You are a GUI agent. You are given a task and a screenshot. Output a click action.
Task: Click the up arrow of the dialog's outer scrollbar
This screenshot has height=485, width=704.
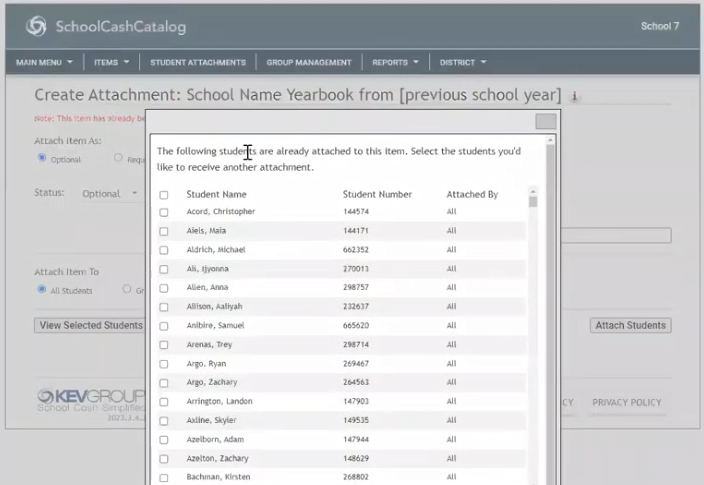pos(550,141)
